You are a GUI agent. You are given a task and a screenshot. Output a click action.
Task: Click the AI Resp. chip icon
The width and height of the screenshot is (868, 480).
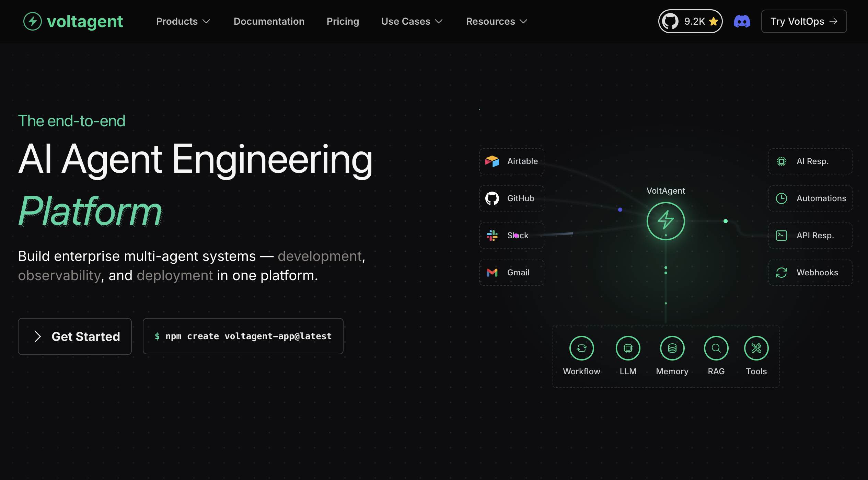(782, 161)
